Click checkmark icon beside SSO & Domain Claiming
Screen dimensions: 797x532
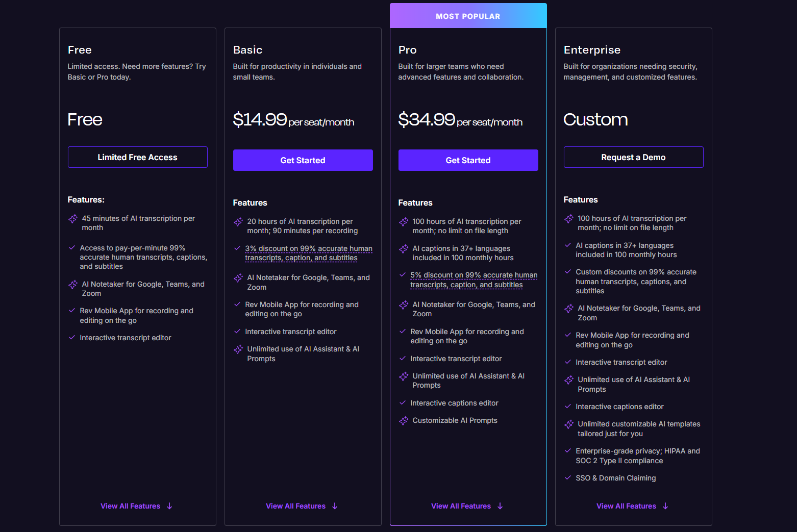pos(568,478)
